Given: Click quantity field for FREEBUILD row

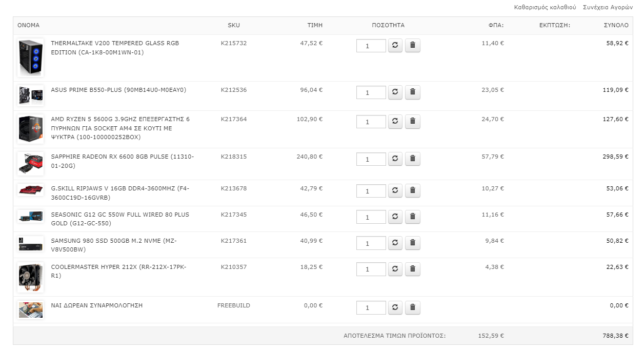Looking at the screenshot, I should pyautogui.click(x=371, y=307).
